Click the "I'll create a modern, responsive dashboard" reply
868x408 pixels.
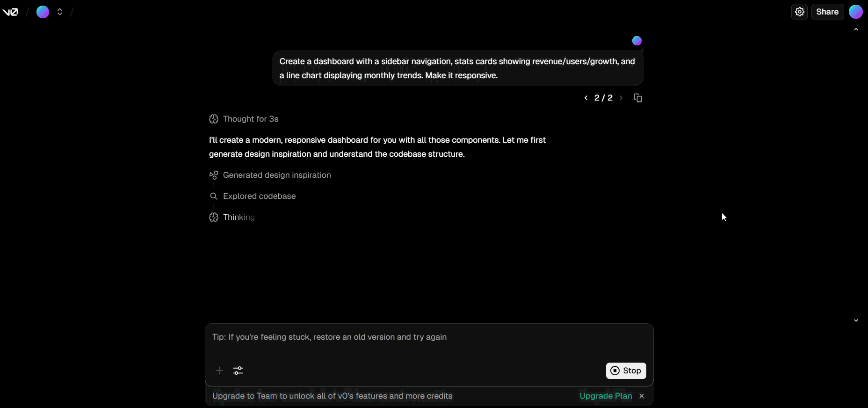tap(377, 147)
